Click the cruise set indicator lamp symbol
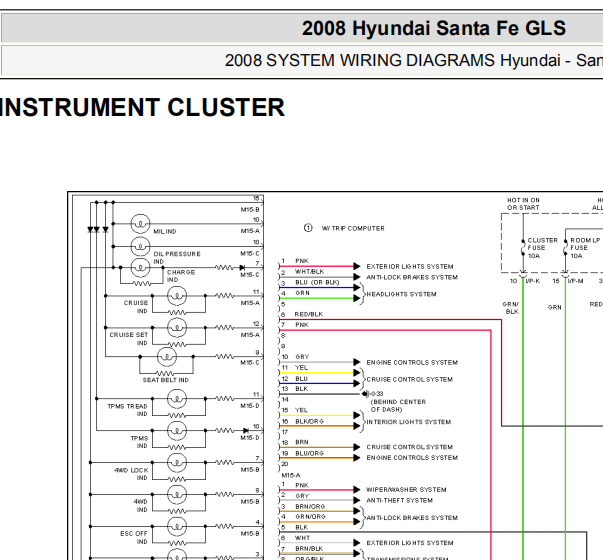Image resolution: width=603 pixels, height=560 pixels. (x=177, y=328)
